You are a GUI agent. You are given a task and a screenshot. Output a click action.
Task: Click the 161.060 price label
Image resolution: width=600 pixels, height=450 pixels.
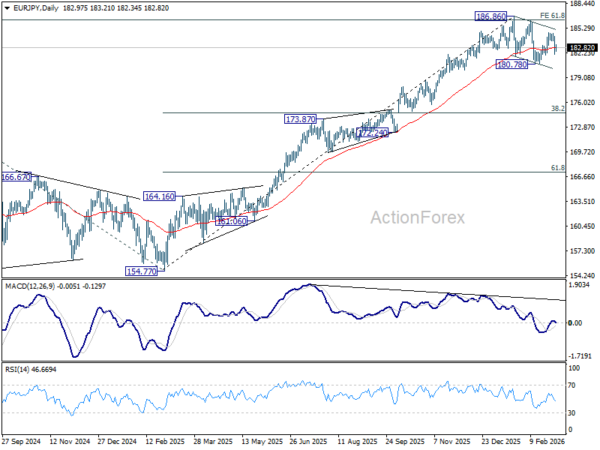[231, 221]
